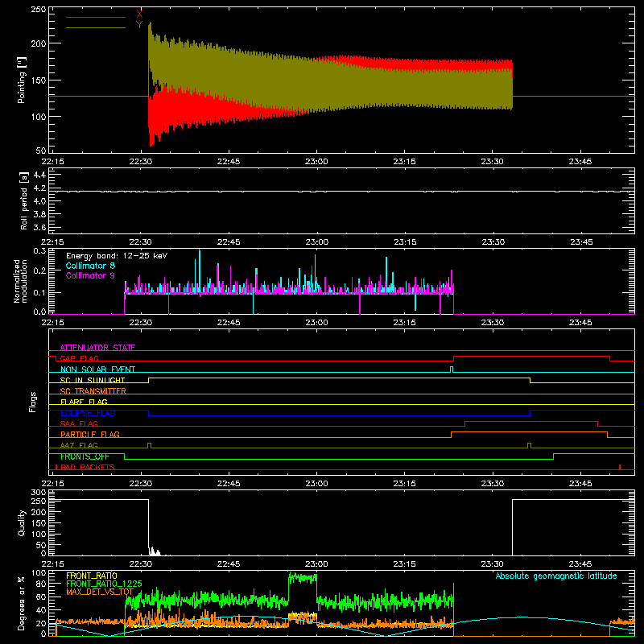
Task: Select the red 'X' legend label
Action: [139, 14]
